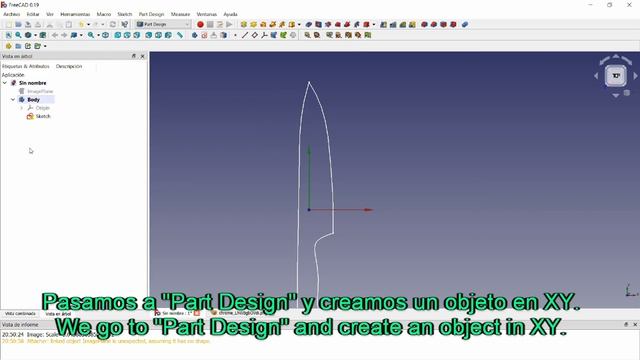Click the Datum plane diamond icon
Screen dimensions: 640x360
[x=255, y=35]
